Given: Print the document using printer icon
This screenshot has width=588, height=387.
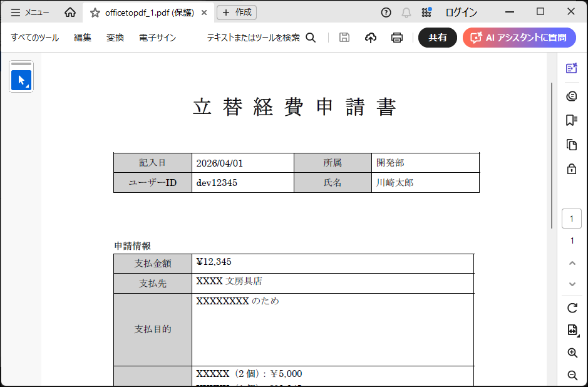Looking at the screenshot, I should 397,38.
